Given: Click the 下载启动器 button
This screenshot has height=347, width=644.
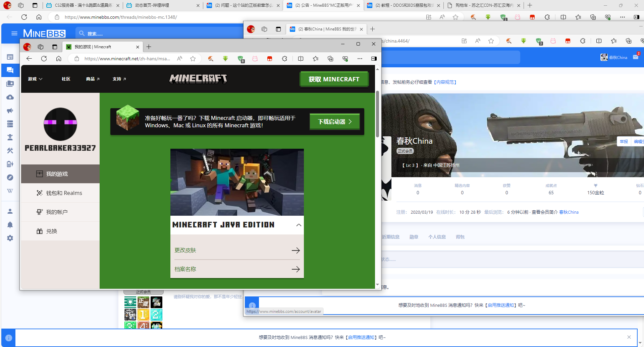Looking at the screenshot, I should [x=334, y=122].
